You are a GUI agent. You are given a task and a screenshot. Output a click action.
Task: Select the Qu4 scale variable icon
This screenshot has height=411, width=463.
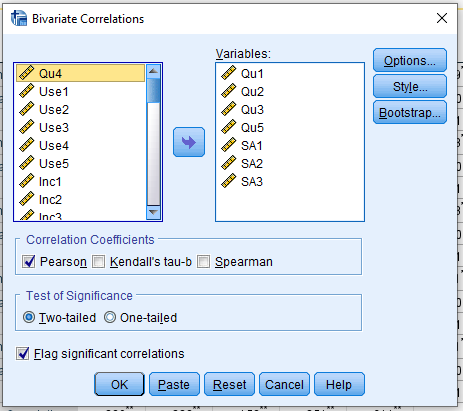click(x=27, y=73)
